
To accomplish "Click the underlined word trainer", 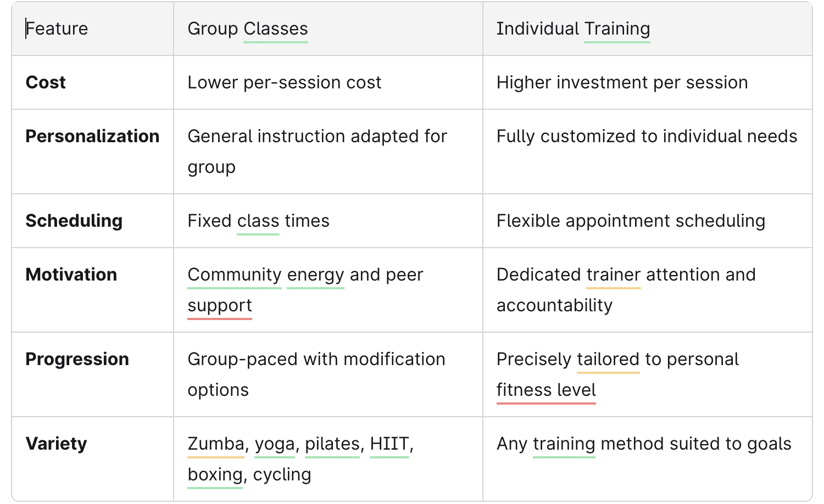I will pyautogui.click(x=614, y=275).
